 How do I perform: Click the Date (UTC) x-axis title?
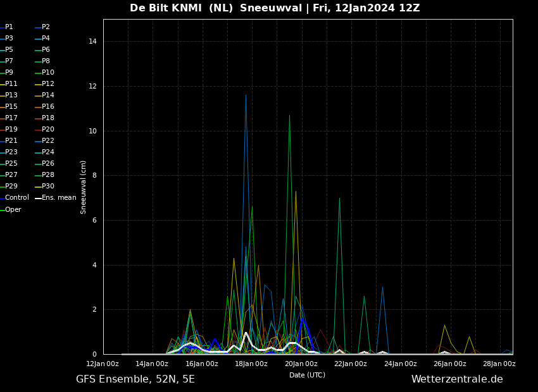tap(307, 375)
